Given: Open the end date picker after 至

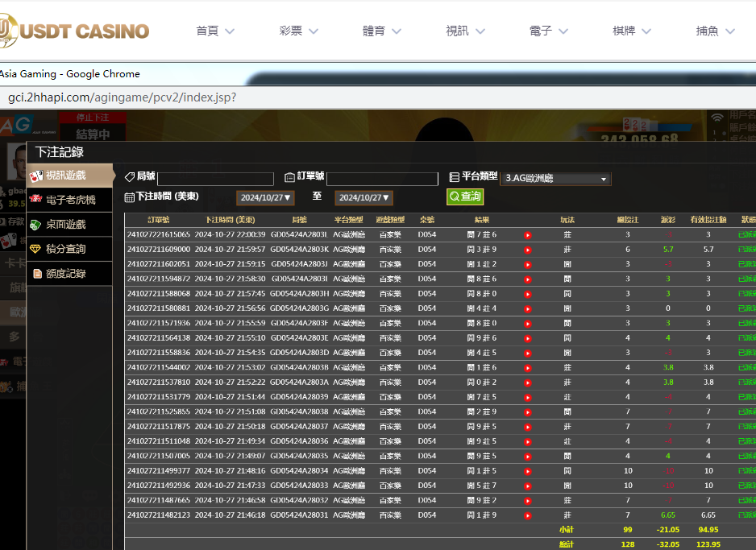Looking at the screenshot, I should tap(363, 197).
